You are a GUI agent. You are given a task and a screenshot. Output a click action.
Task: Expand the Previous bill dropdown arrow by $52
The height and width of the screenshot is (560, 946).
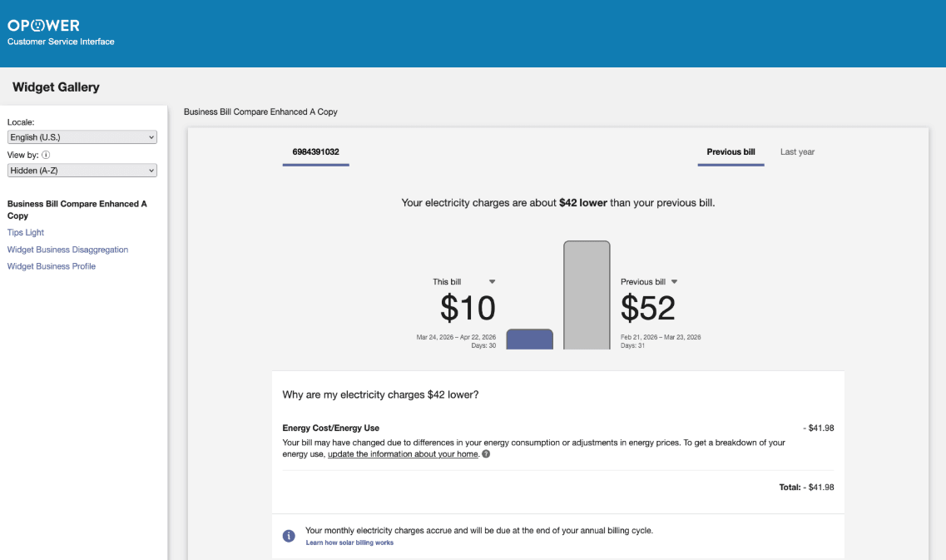pyautogui.click(x=675, y=282)
